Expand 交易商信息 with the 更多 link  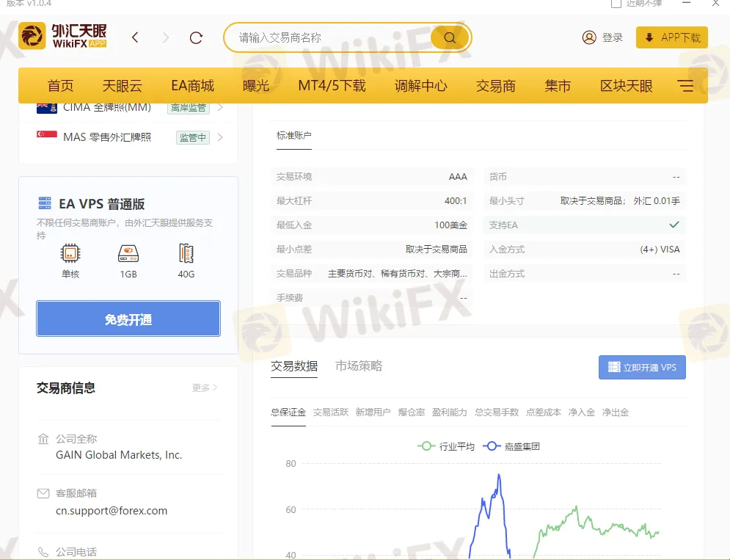click(202, 388)
